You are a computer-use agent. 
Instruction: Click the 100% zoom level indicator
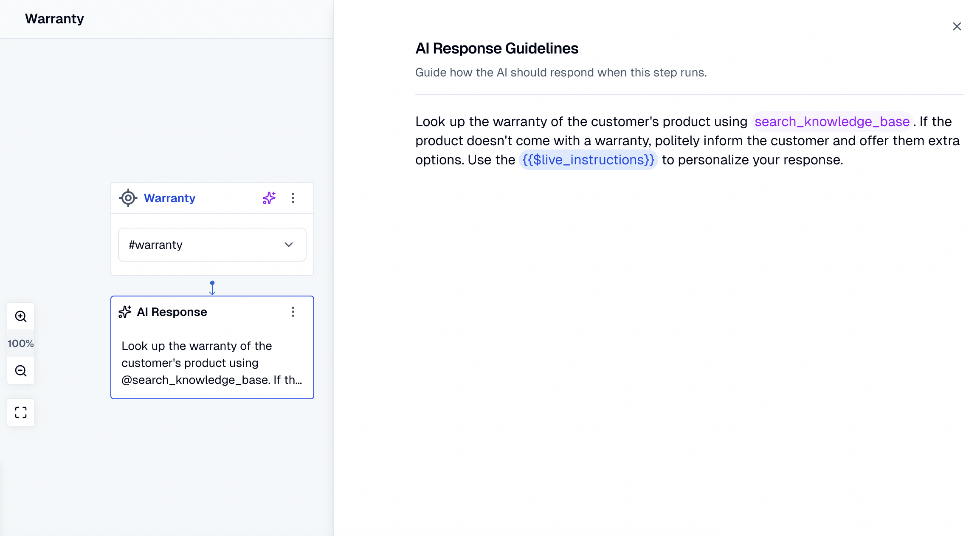click(21, 344)
